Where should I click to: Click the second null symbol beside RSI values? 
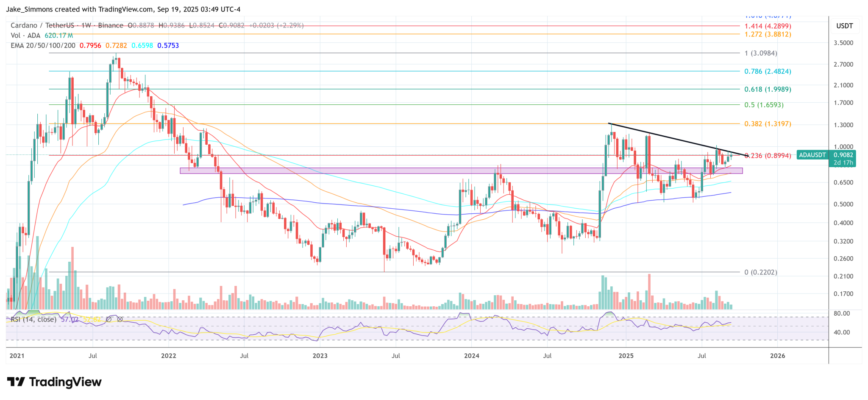tap(120, 319)
